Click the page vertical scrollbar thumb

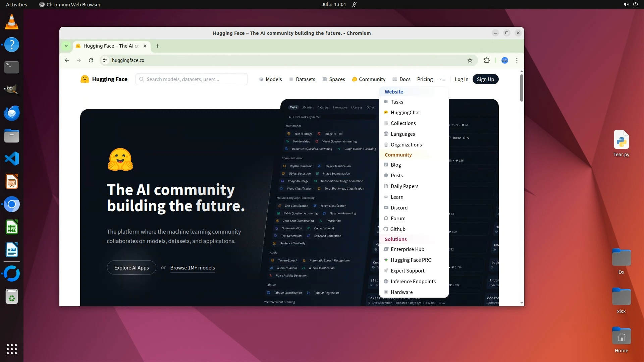pyautogui.click(x=521, y=88)
